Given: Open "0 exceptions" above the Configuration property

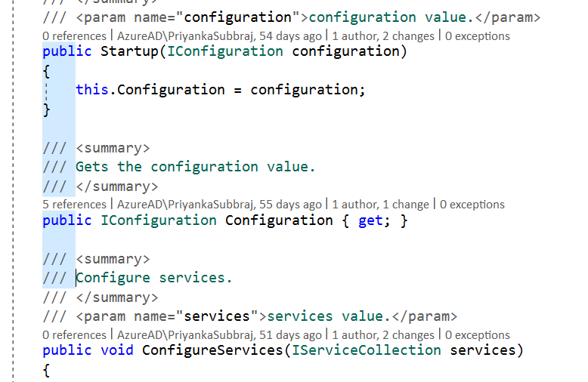Looking at the screenshot, I should [472, 205].
